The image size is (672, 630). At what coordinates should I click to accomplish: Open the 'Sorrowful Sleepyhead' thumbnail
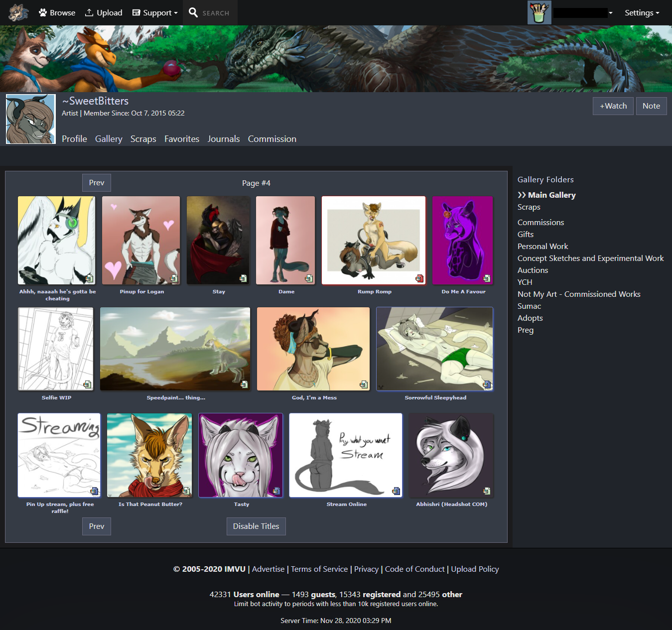pyautogui.click(x=435, y=349)
